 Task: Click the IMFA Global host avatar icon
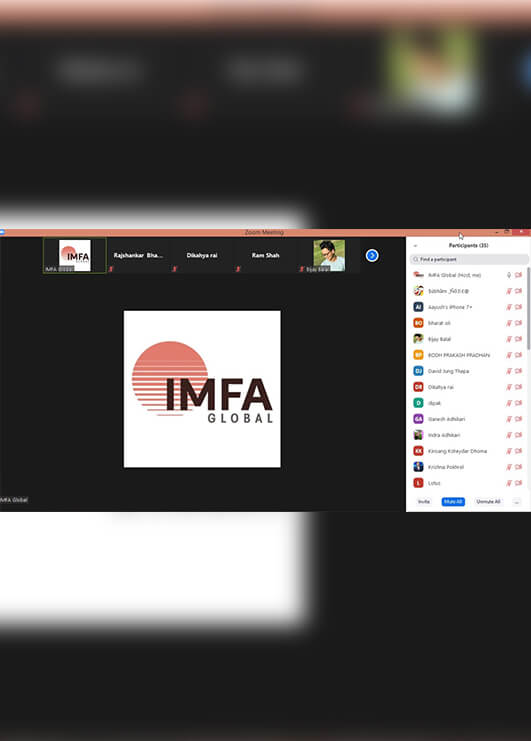click(x=419, y=275)
